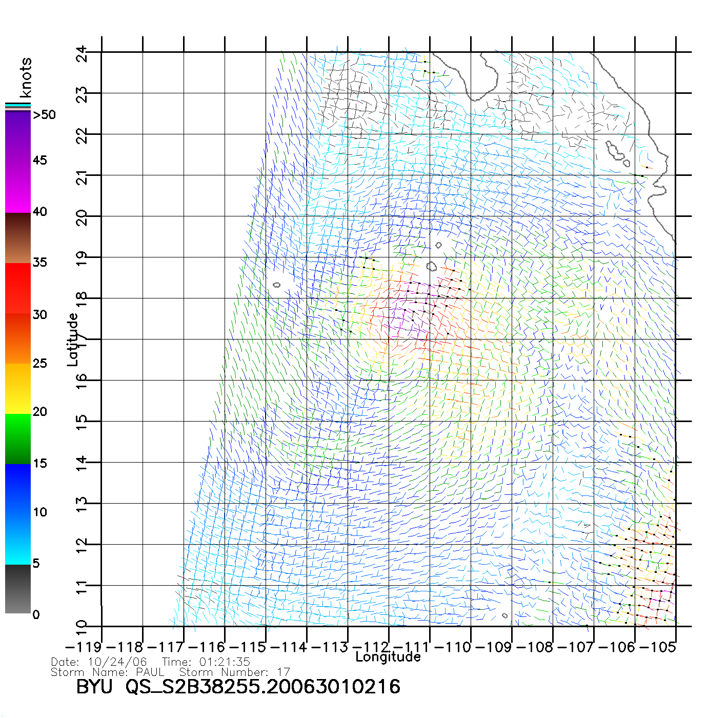Select the green 15-20 knots legend band

pyautogui.click(x=18, y=438)
